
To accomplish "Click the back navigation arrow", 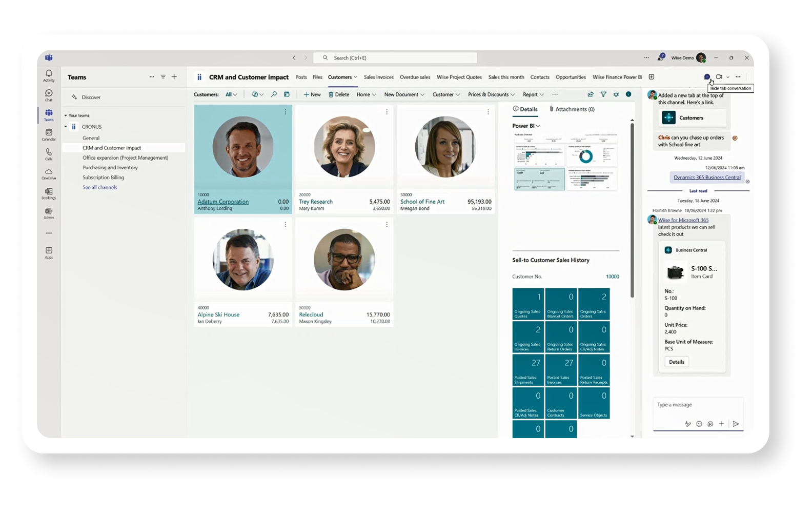I will (x=294, y=58).
